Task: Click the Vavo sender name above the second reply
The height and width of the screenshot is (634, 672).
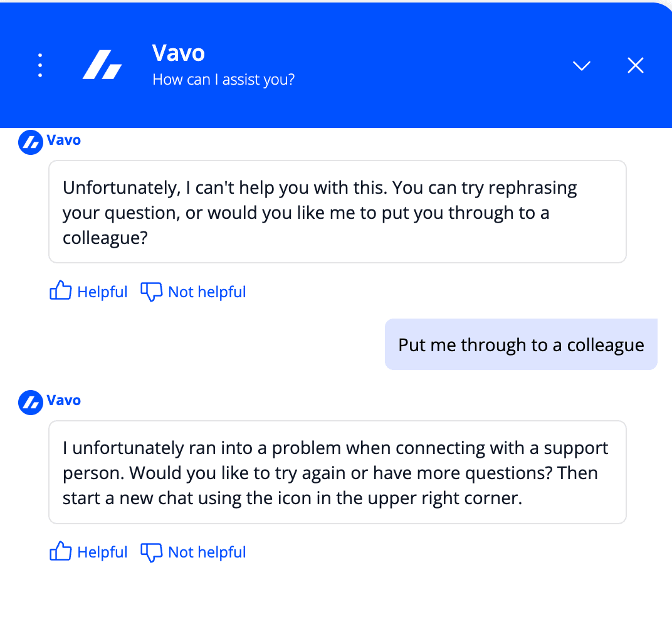Action: click(64, 400)
